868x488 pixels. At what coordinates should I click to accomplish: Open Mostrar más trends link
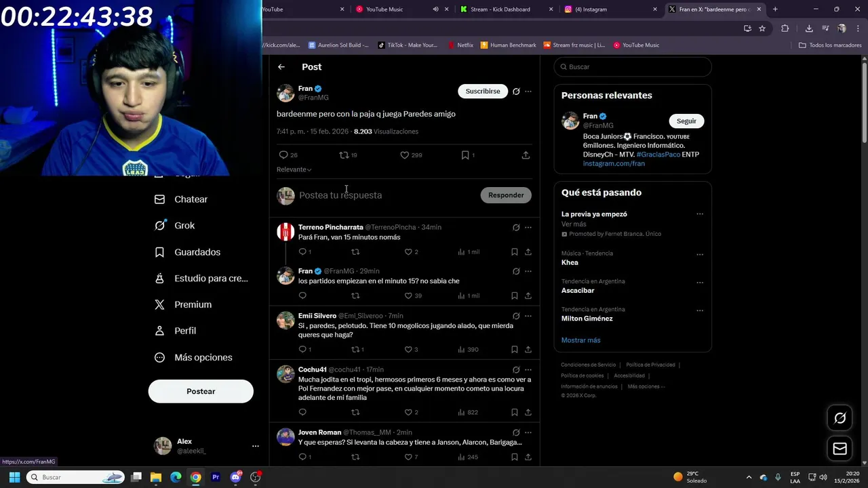point(581,340)
